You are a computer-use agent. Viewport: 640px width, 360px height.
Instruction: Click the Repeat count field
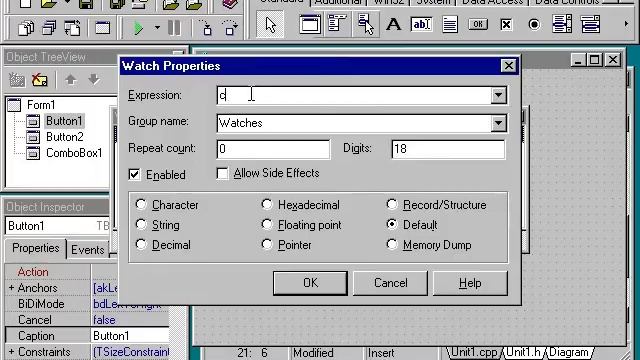[x=273, y=149]
